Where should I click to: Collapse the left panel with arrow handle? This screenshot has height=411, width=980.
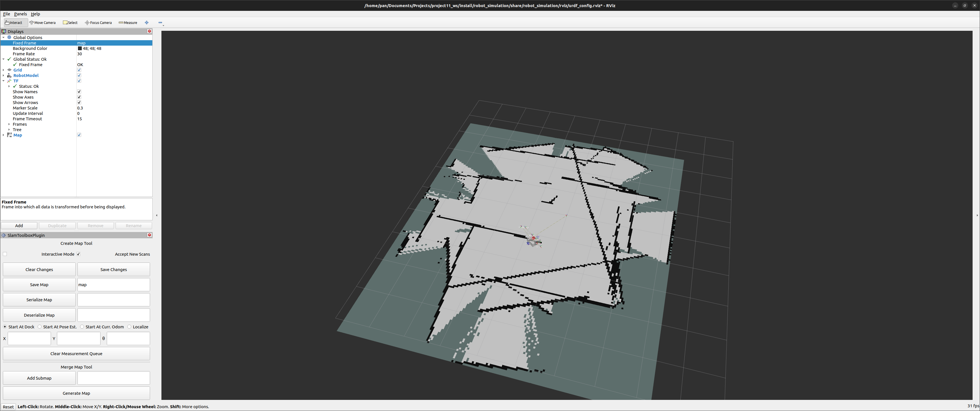(157, 215)
